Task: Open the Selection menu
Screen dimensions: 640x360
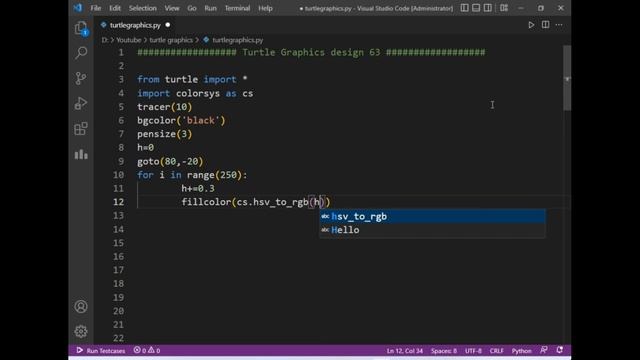Action: (142, 8)
